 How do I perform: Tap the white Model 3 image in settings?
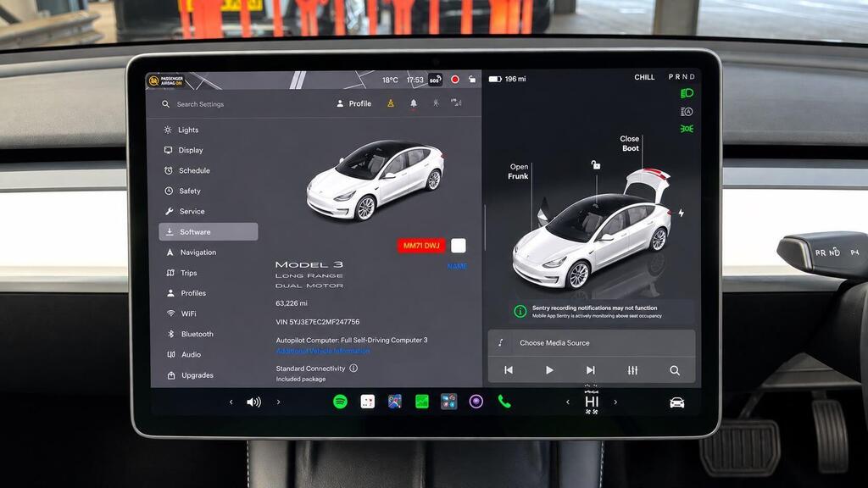pos(375,180)
